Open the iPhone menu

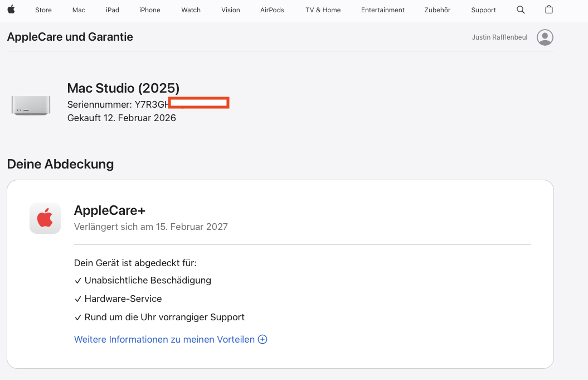pos(149,10)
